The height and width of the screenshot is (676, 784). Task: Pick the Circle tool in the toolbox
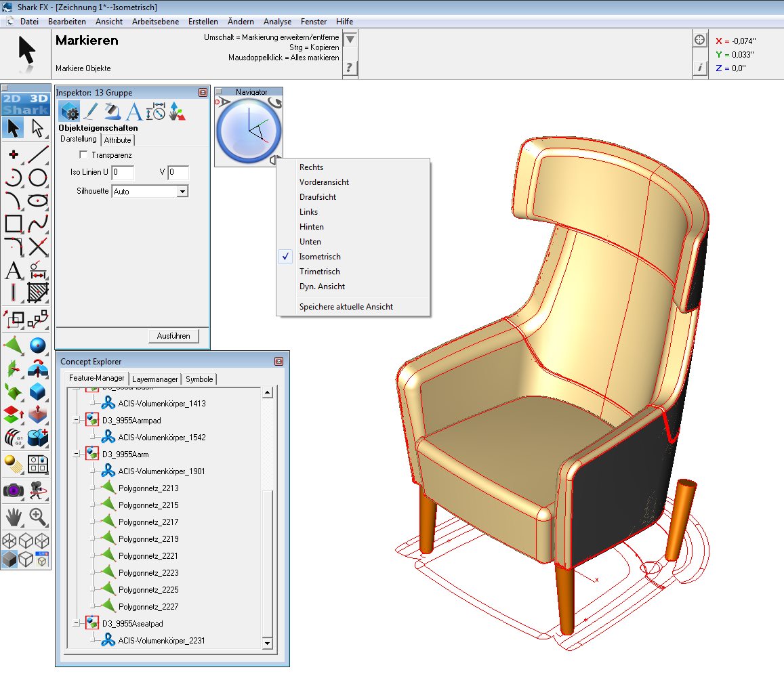click(38, 177)
